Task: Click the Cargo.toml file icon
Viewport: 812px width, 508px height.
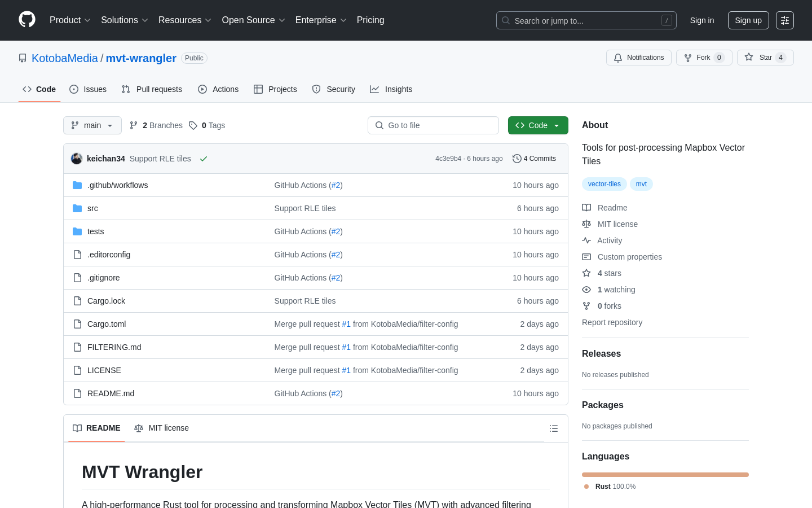Action: (77, 324)
